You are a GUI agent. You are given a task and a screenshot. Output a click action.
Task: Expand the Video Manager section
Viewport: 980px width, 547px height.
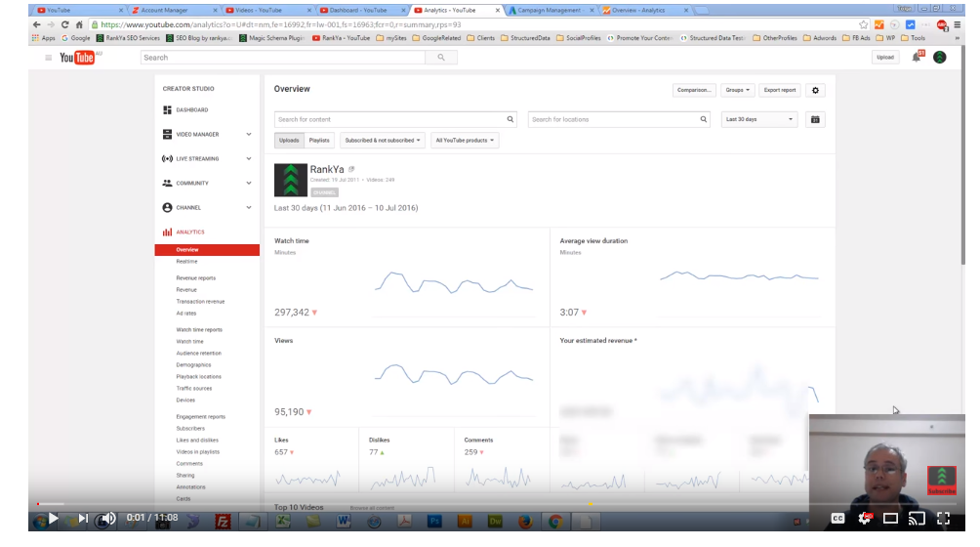(x=249, y=135)
